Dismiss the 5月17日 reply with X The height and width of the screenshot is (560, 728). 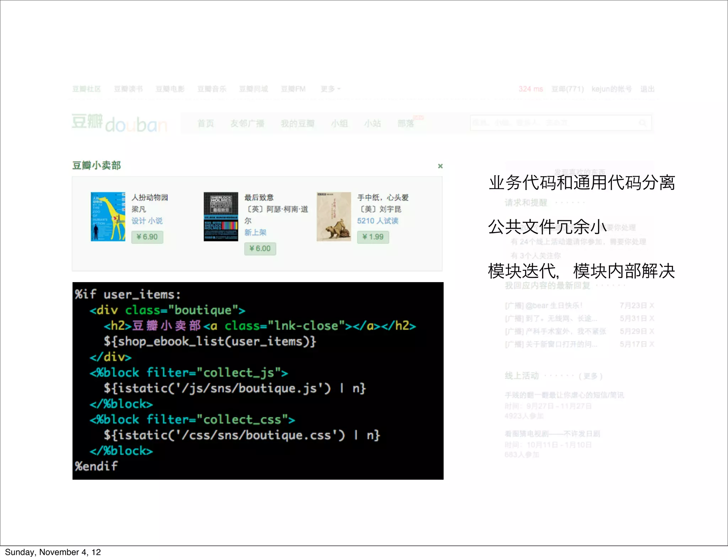[652, 344]
